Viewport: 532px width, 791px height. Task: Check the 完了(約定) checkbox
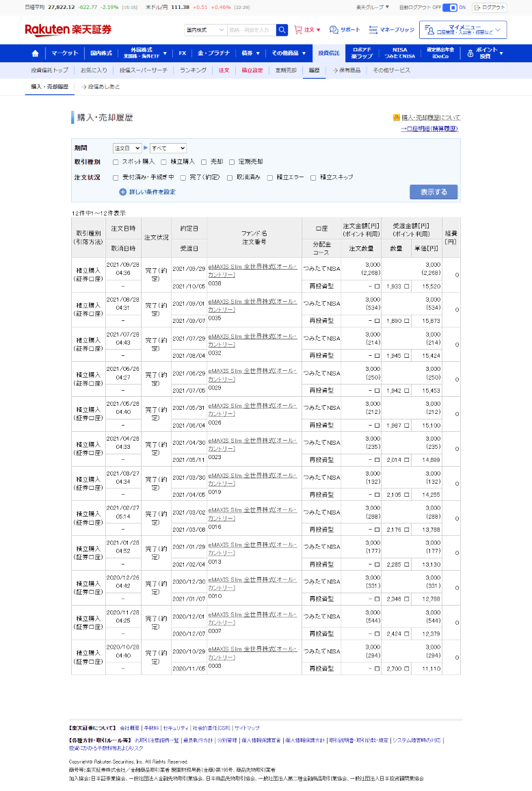click(183, 178)
